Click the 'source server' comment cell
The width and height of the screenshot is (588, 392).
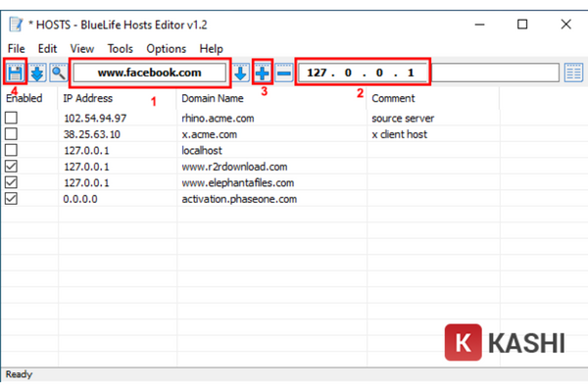click(403, 119)
